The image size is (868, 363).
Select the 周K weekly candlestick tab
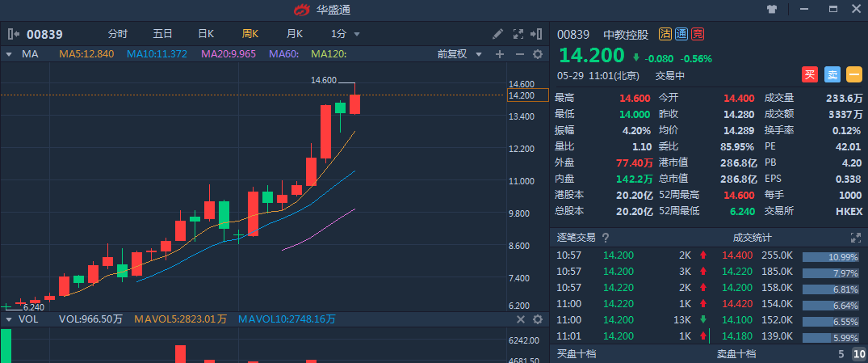[x=250, y=34]
